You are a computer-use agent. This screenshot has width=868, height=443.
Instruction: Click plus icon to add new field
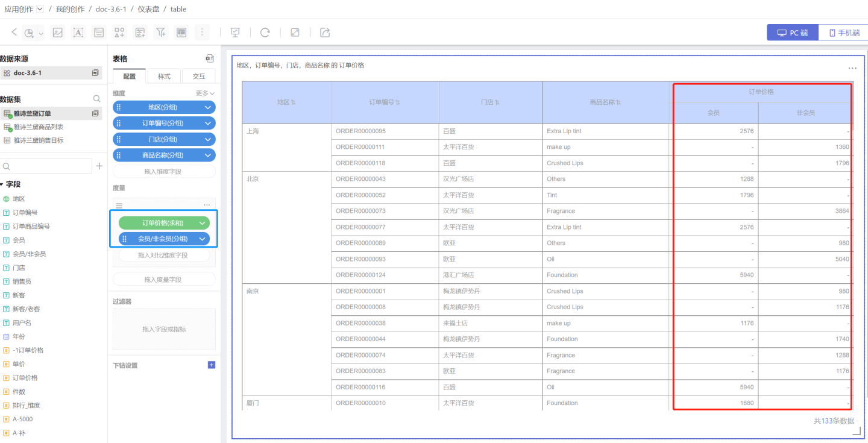[x=99, y=166]
